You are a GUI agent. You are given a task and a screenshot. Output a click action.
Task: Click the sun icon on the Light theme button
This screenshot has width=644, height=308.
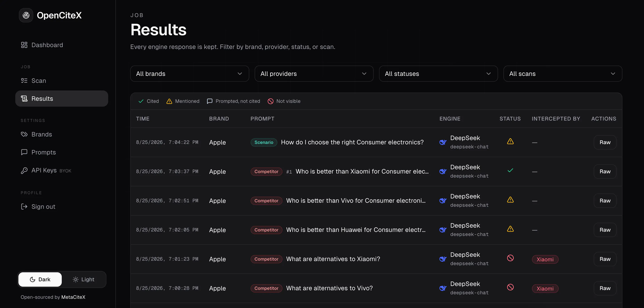click(x=75, y=279)
